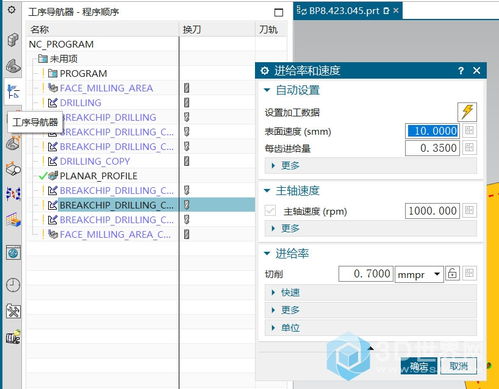Collapse the 进给率 section
This screenshot has width=499, height=389.
tap(267, 254)
